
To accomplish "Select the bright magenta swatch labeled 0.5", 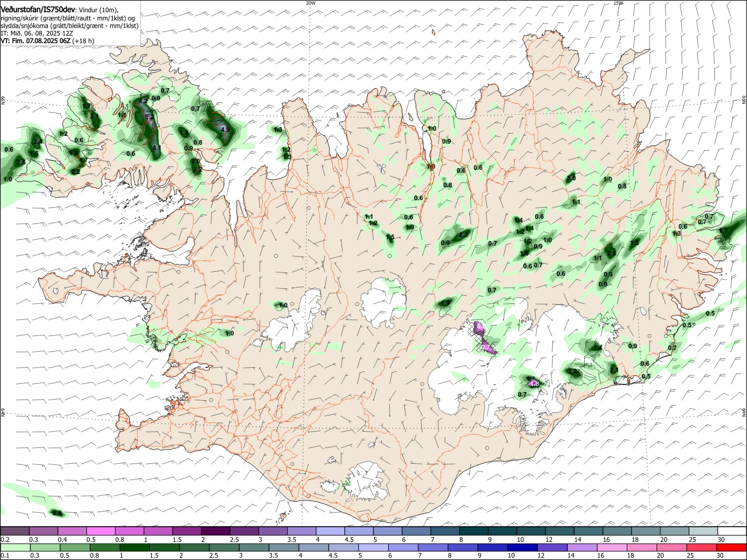I will tap(100, 531).
